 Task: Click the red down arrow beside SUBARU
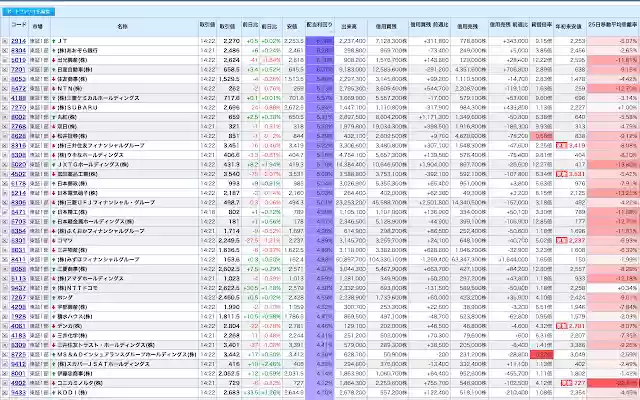[x=53, y=108]
